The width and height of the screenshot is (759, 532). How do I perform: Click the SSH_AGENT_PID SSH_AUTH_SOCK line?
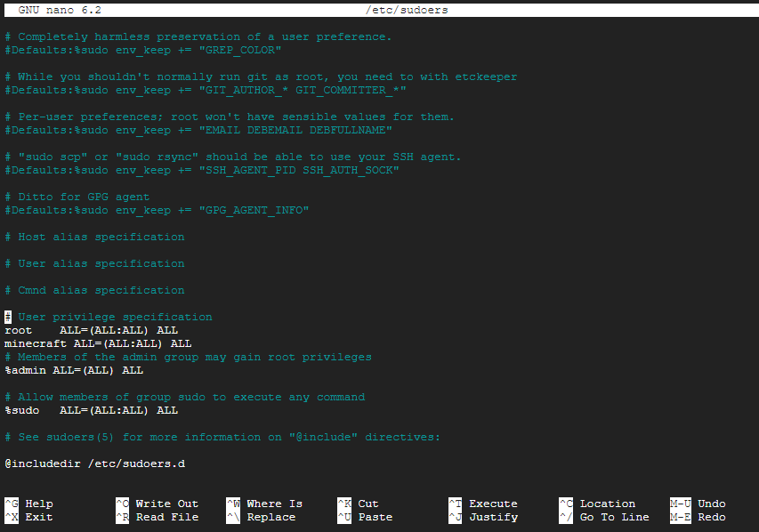(202, 171)
